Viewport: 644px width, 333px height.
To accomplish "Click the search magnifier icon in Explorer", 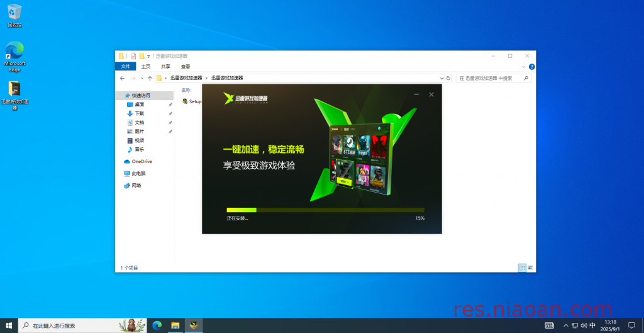I will pos(526,78).
